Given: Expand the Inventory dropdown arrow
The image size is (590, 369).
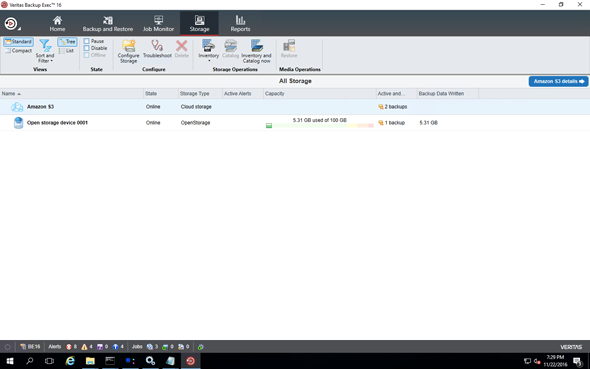Looking at the screenshot, I should 209,61.
